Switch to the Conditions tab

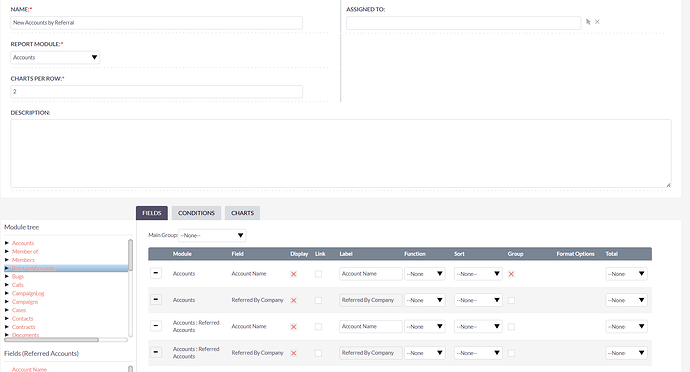point(196,213)
